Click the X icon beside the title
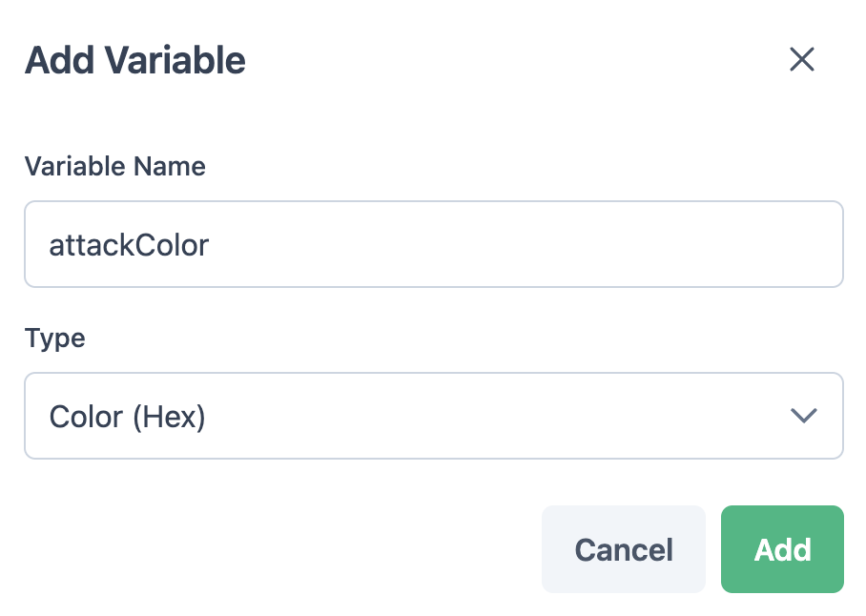The image size is (866, 616). 801,60
